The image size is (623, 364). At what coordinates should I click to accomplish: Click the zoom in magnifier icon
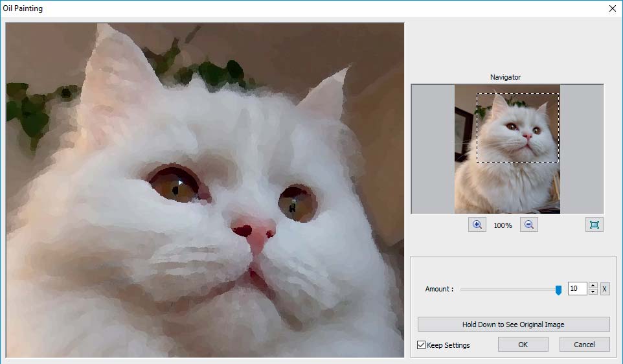coord(477,225)
